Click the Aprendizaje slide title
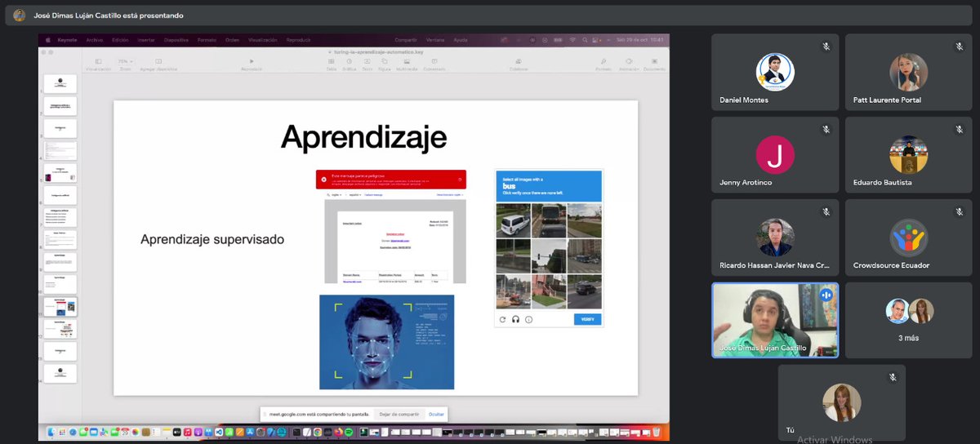 click(x=363, y=137)
